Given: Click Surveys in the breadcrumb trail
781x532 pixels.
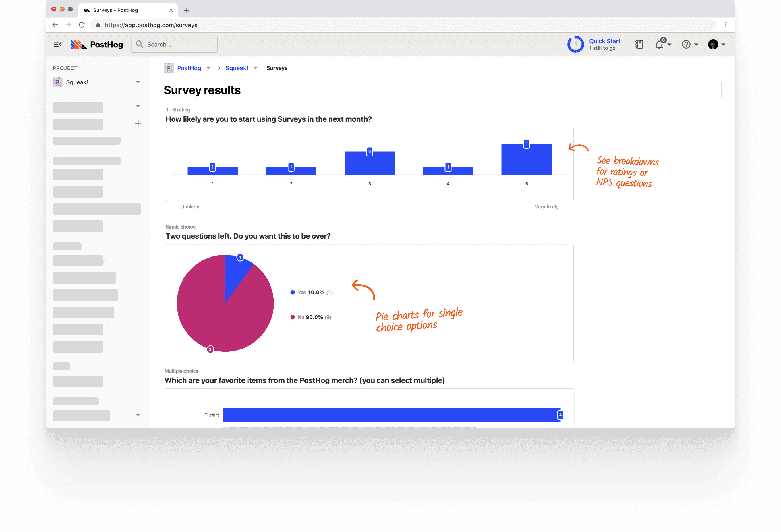Looking at the screenshot, I should click(x=277, y=68).
